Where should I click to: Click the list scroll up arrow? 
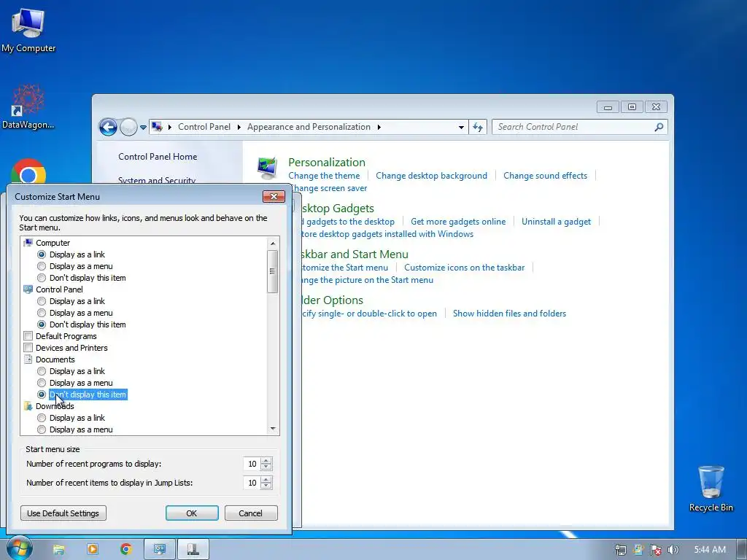273,244
